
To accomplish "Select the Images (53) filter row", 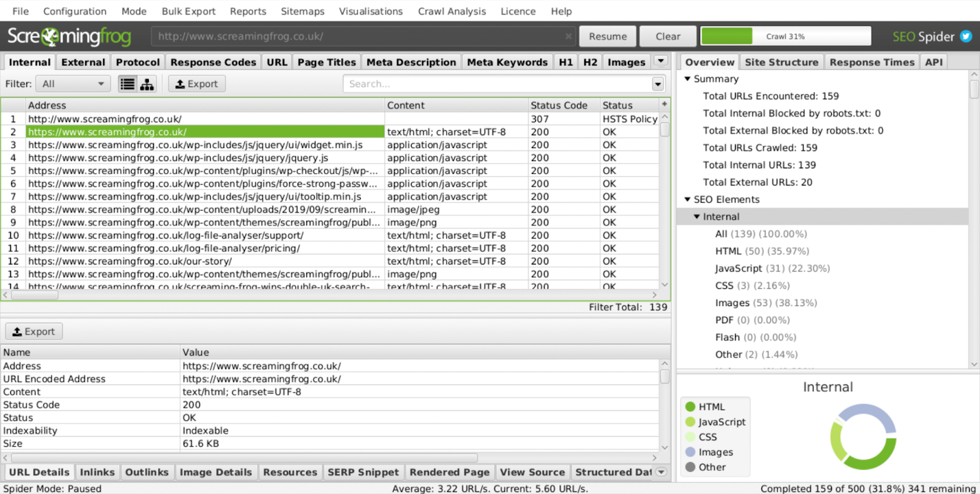I will 766,302.
